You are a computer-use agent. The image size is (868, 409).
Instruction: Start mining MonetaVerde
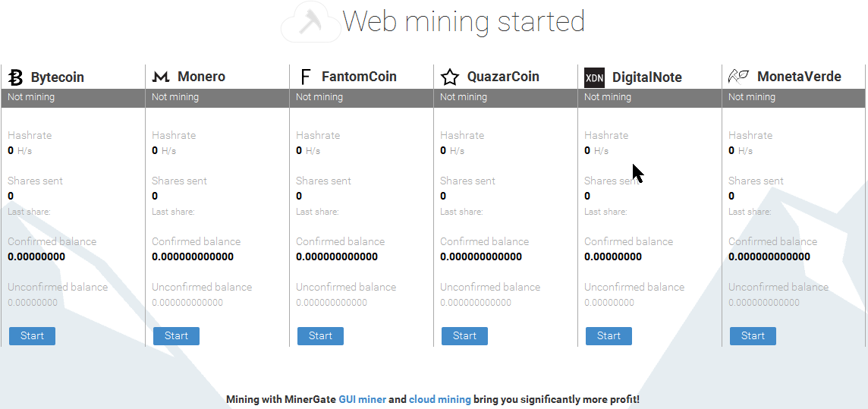click(753, 336)
